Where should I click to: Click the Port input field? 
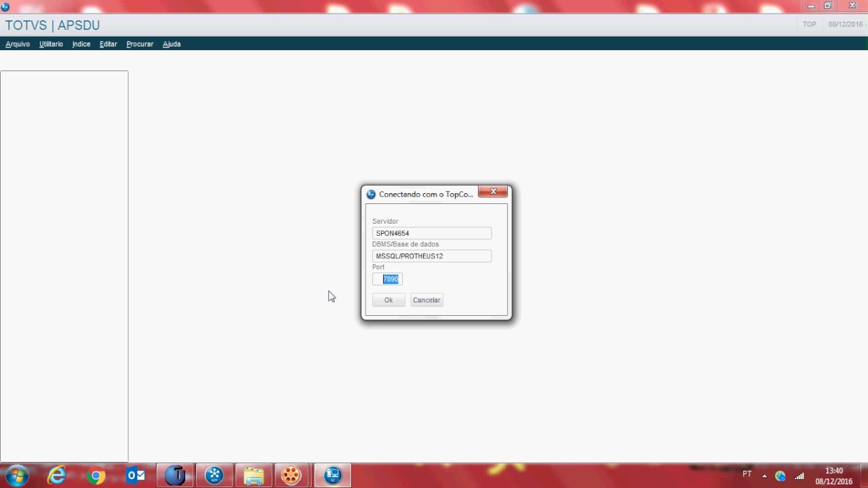(387, 279)
